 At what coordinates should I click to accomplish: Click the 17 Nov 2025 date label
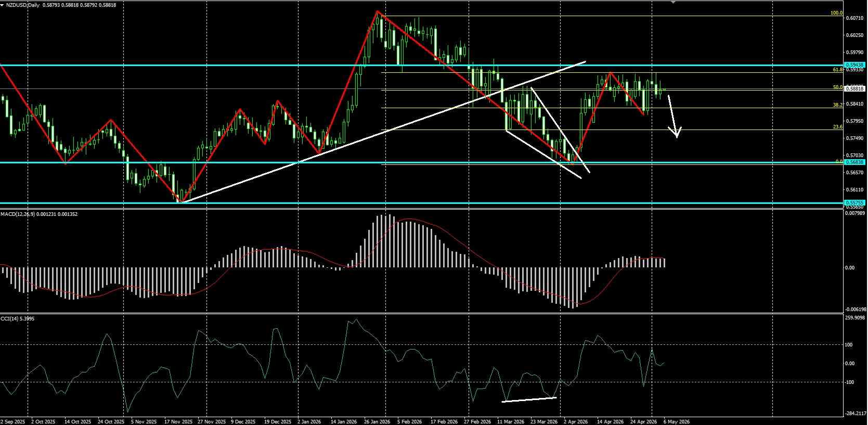coord(178,421)
